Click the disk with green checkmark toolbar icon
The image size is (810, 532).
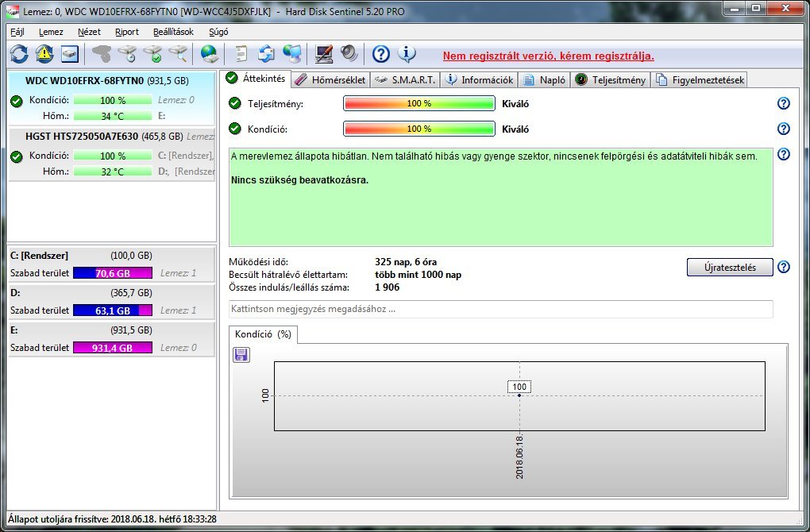pyautogui.click(x=153, y=54)
